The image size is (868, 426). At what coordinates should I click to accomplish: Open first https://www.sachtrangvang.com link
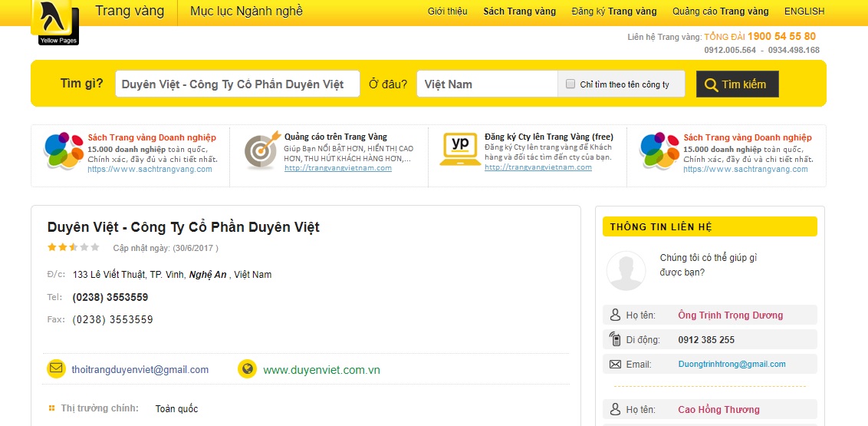[x=150, y=169]
